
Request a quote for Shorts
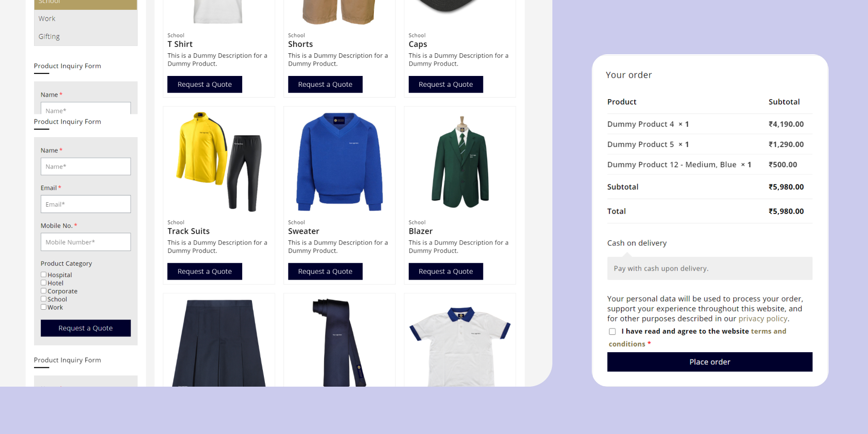(x=325, y=84)
